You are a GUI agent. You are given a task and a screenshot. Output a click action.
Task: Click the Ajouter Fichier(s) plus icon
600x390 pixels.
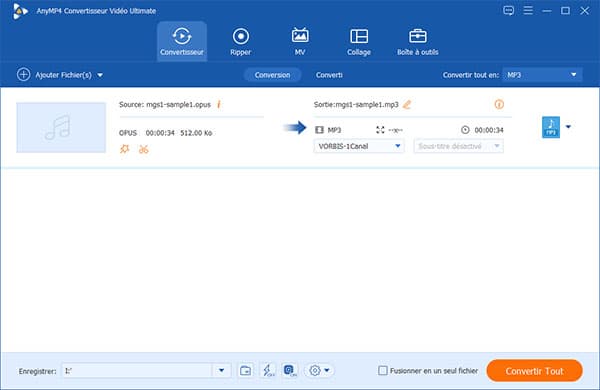(23, 74)
